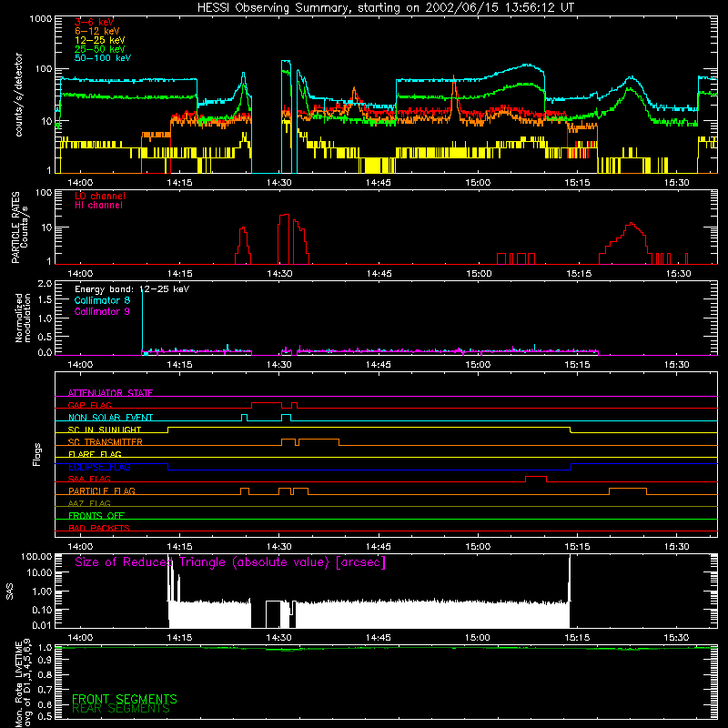728x728 pixels.
Task: Click the 14:30 tick label under the particle rates panel
Action: pyautogui.click(x=279, y=274)
